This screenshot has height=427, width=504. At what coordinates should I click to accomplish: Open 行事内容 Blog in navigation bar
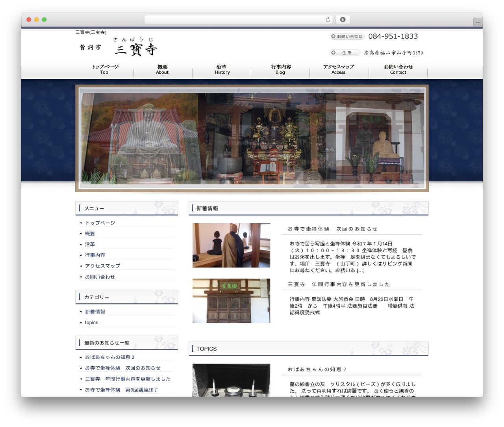point(280,69)
